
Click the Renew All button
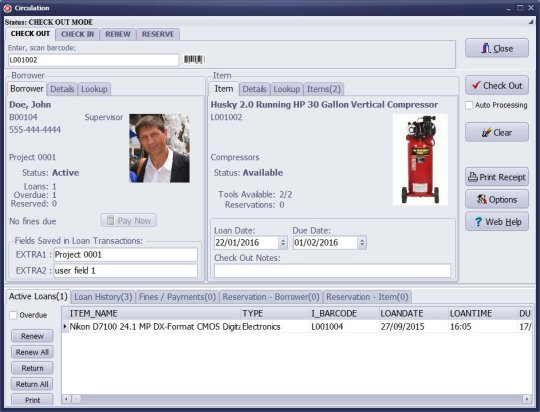click(x=32, y=352)
